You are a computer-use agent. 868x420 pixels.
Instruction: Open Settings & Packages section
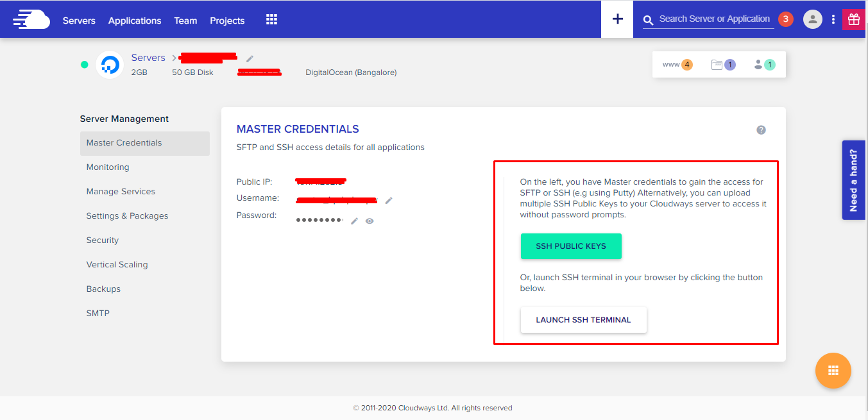[127, 216]
